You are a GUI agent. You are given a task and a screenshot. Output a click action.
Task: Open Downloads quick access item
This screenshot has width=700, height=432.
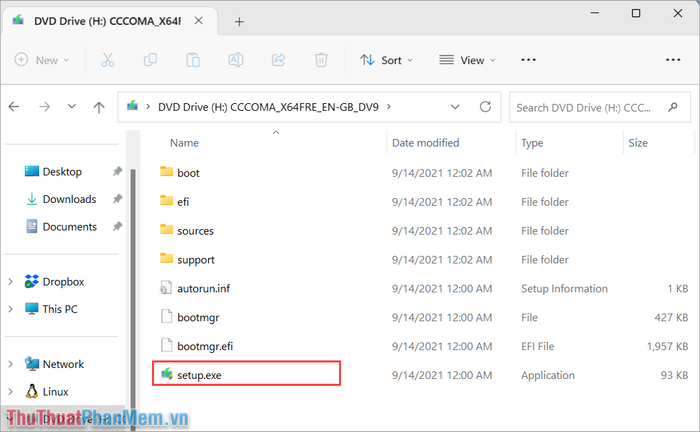tap(69, 199)
